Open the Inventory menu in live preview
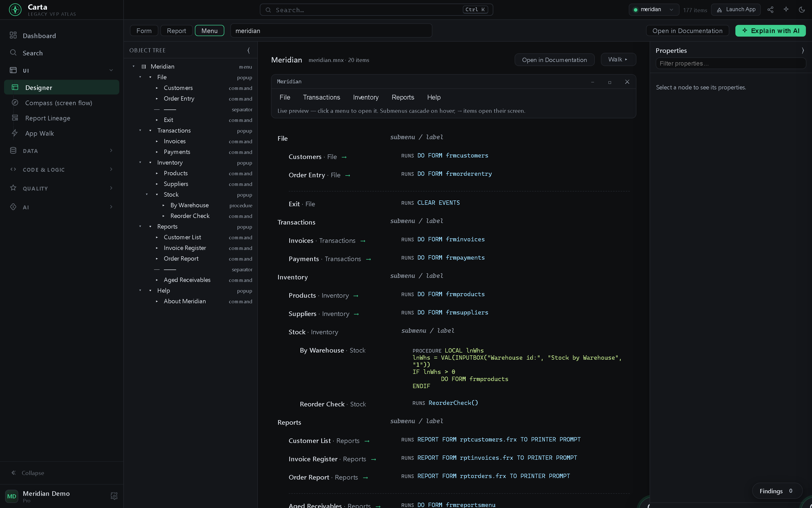Image resolution: width=812 pixels, height=508 pixels. pyautogui.click(x=366, y=98)
